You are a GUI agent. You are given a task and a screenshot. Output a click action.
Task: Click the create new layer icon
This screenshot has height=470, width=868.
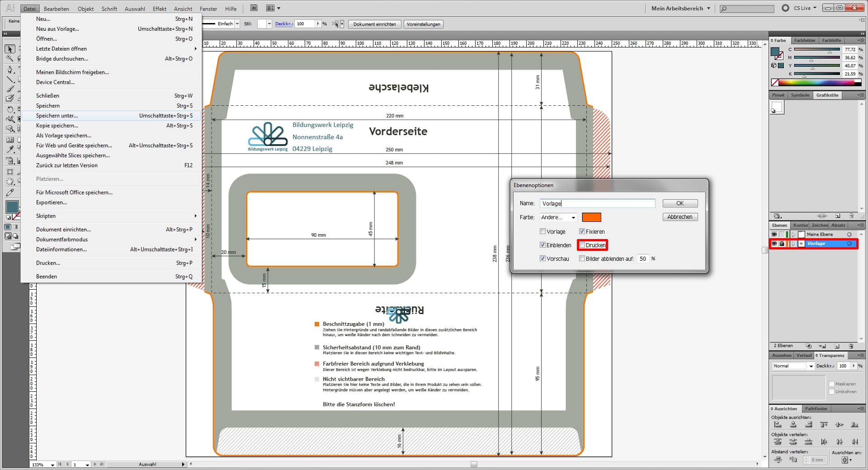(837, 346)
